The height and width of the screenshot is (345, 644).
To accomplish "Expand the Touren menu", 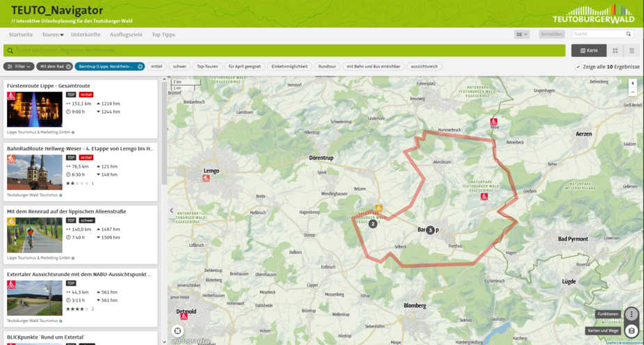I will click(x=52, y=34).
